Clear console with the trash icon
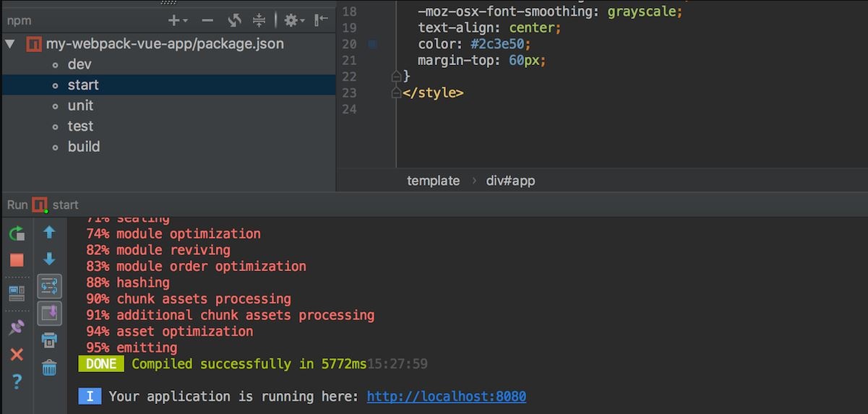 pos(49,368)
